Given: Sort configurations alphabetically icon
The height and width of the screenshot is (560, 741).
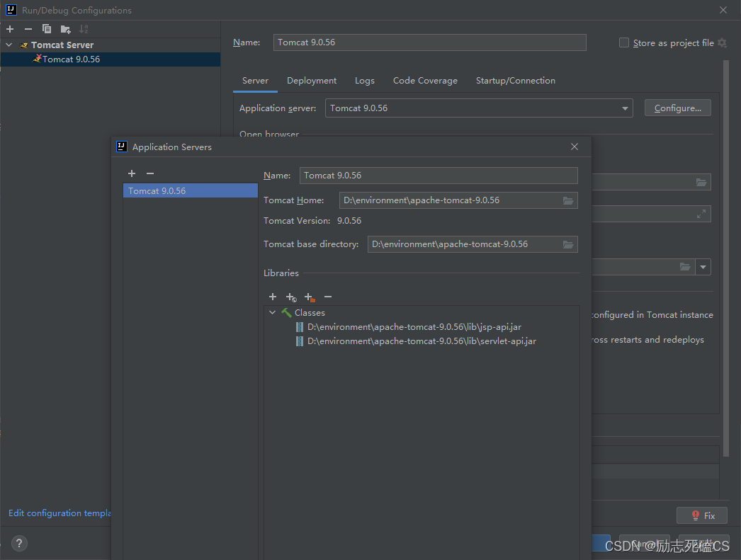Looking at the screenshot, I should [84, 29].
